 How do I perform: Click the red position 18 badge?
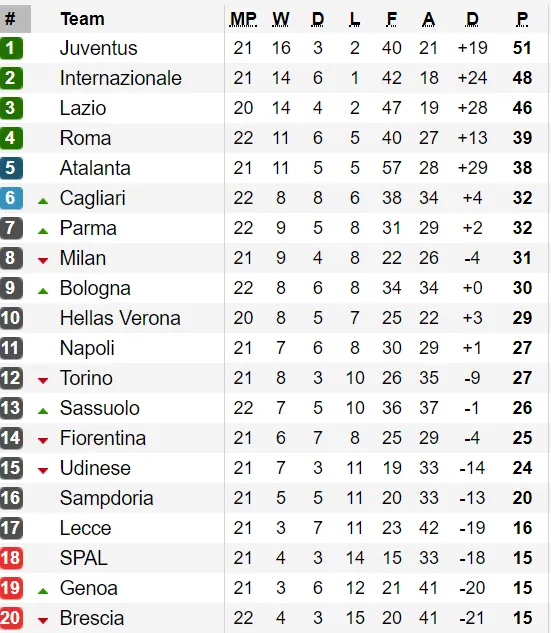tap(11, 558)
